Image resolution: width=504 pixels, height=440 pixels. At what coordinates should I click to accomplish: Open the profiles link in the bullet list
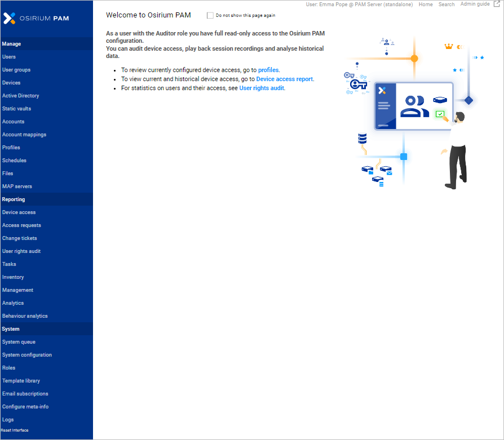point(268,70)
